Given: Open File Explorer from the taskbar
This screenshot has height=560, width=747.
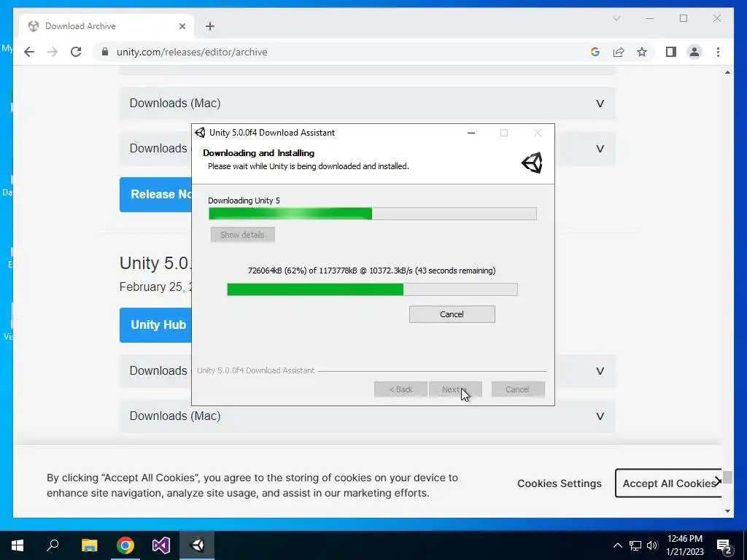Looking at the screenshot, I should point(89,545).
